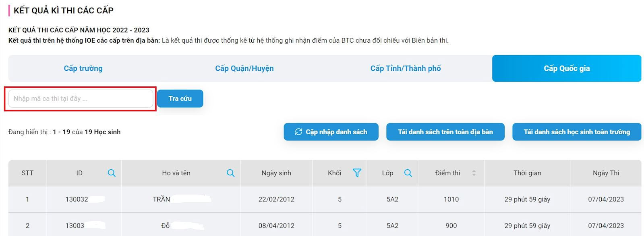
Task: Click the Tra cứu button
Action: coord(180,99)
